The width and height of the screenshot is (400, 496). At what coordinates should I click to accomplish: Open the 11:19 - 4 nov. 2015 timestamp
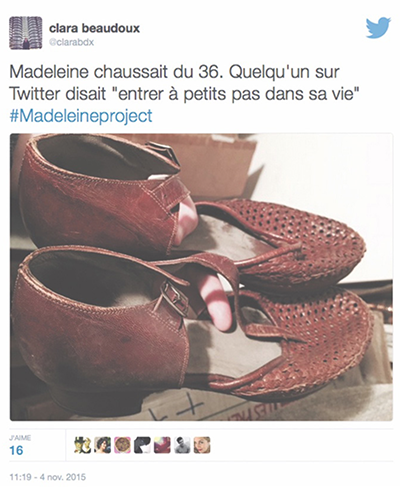[x=48, y=477]
